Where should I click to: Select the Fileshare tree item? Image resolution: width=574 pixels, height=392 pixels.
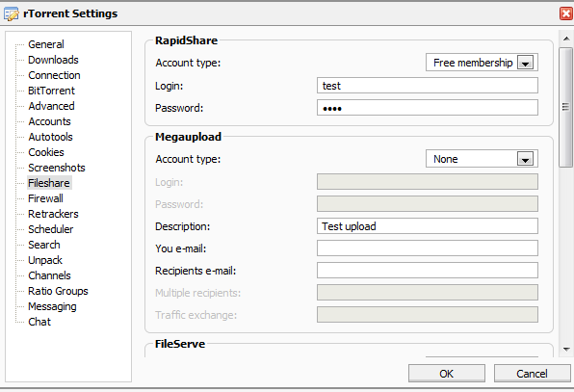[49, 183]
